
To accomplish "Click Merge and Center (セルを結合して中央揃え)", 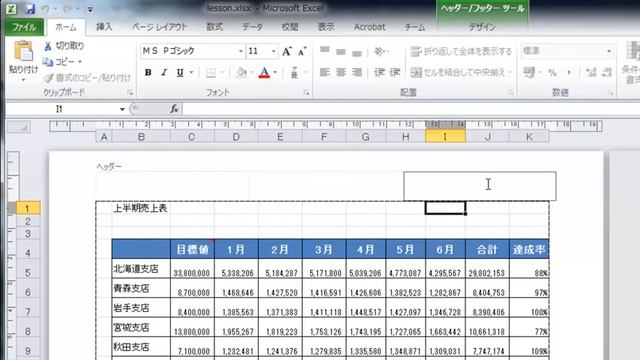I will (x=457, y=72).
